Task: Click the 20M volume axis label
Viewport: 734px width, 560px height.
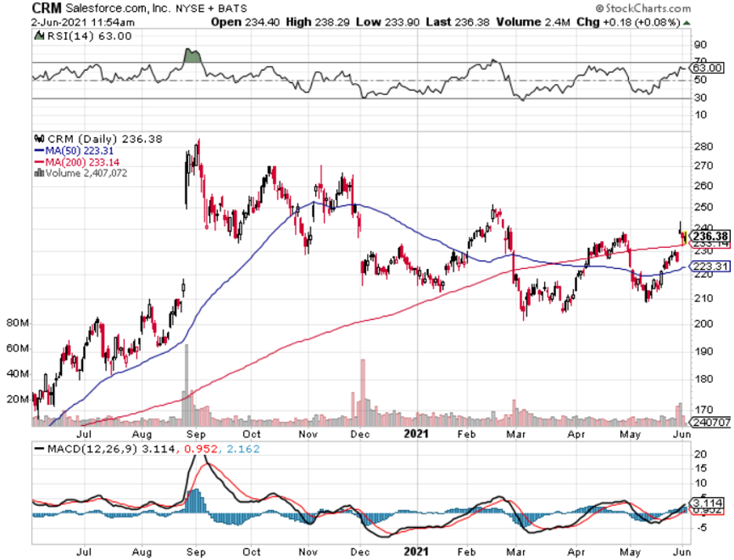Action: tap(18, 399)
